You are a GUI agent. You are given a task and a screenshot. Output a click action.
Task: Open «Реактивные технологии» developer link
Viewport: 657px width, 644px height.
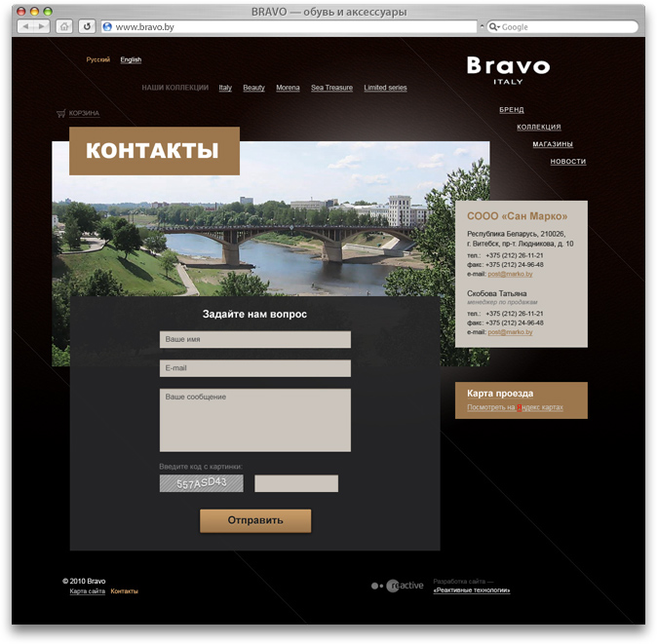point(472,590)
